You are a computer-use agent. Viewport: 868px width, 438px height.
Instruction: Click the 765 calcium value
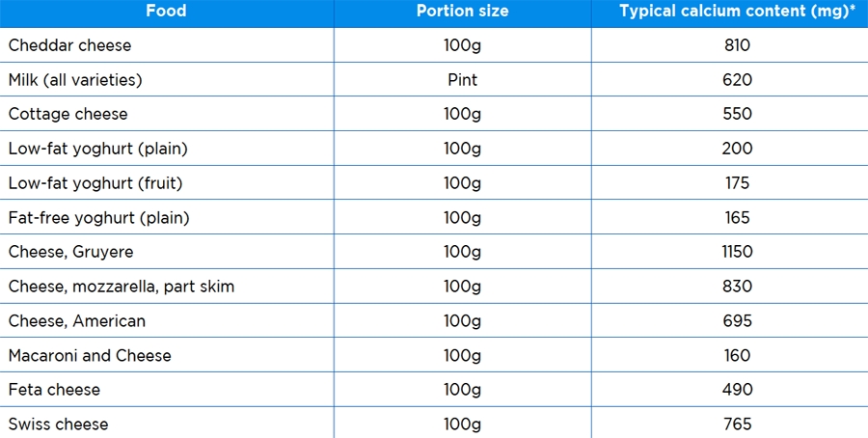coord(737,424)
